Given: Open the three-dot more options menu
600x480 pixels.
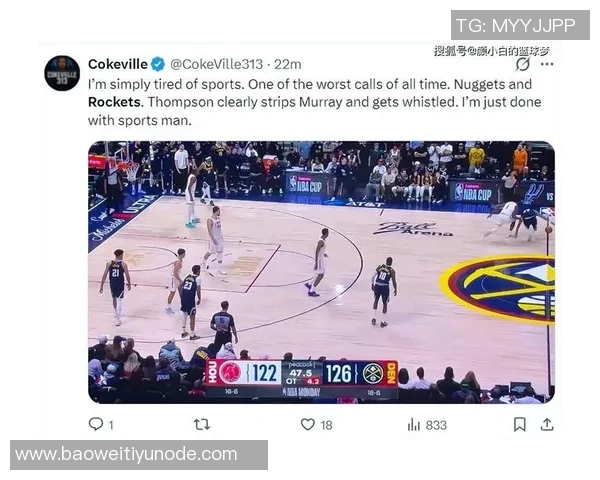Looking at the screenshot, I should point(547,64).
